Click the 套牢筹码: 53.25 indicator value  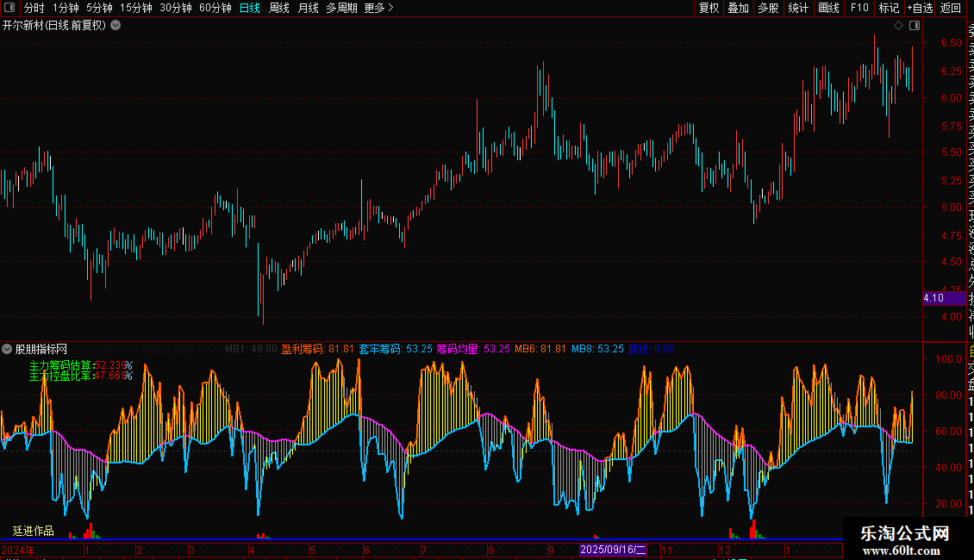coord(396,349)
